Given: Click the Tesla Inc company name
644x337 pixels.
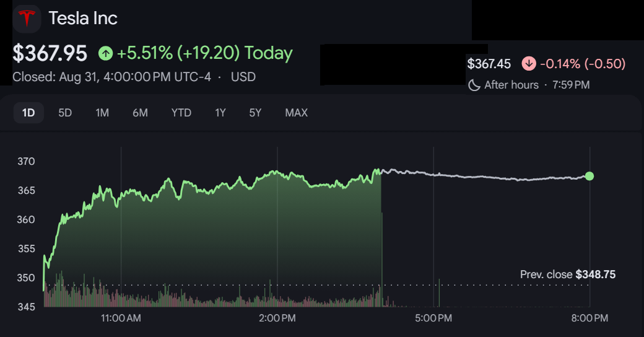Looking at the screenshot, I should point(83,18).
